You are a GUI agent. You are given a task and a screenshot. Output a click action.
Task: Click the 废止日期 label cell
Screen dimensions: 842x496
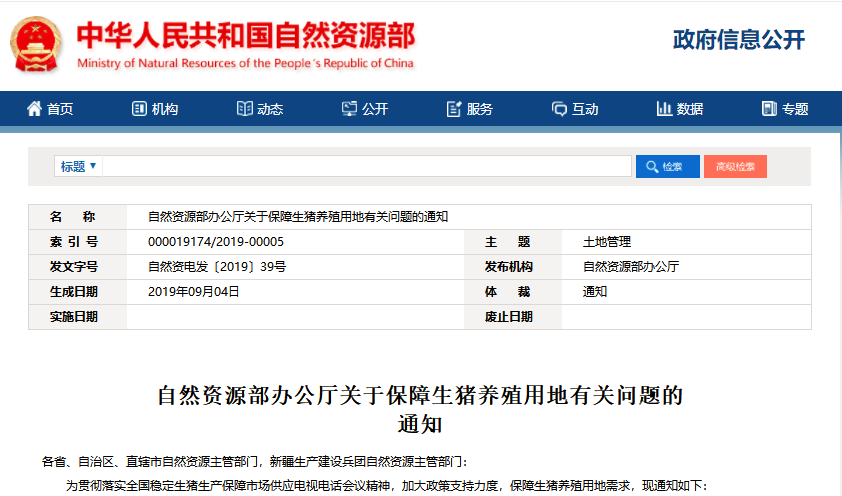(513, 317)
